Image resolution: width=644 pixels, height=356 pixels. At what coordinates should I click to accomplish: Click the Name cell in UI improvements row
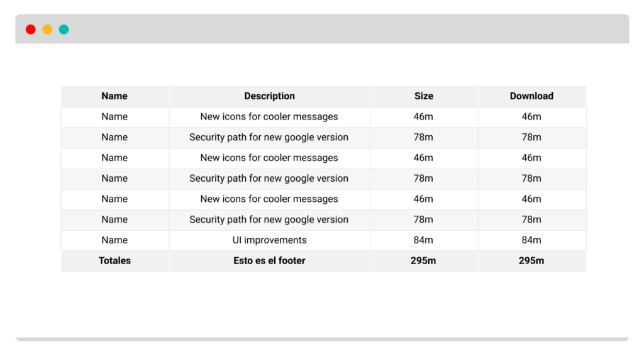tap(114, 240)
